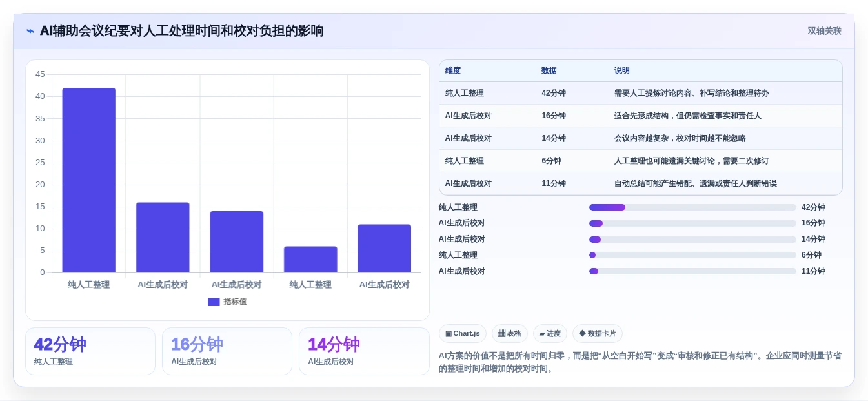Open the 14分钟 summary card
The width and height of the screenshot is (868, 401).
click(364, 351)
